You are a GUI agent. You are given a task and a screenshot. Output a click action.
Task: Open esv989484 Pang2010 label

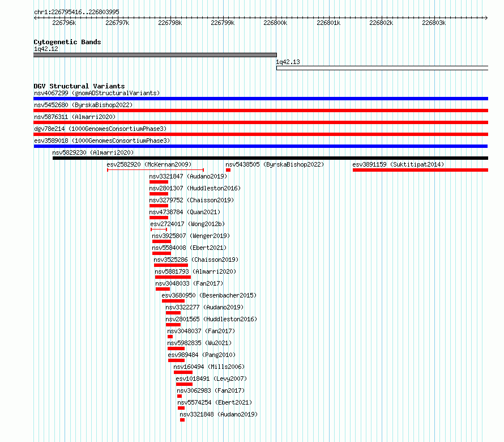[202, 355]
